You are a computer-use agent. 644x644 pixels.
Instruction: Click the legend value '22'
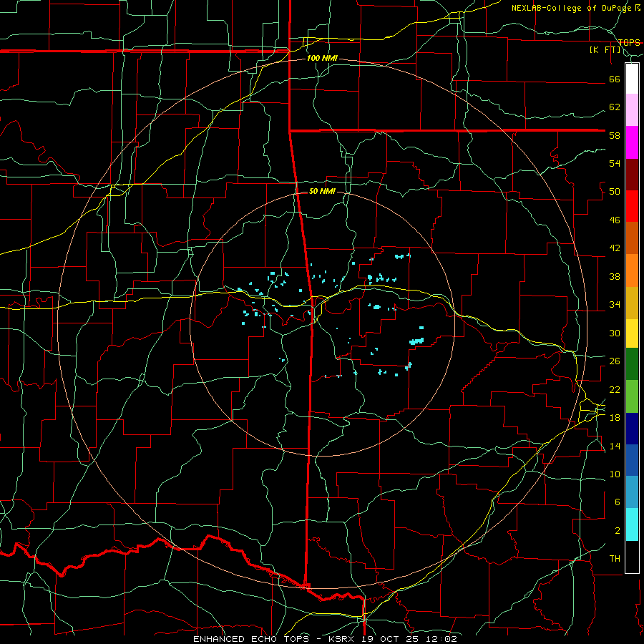(x=615, y=389)
